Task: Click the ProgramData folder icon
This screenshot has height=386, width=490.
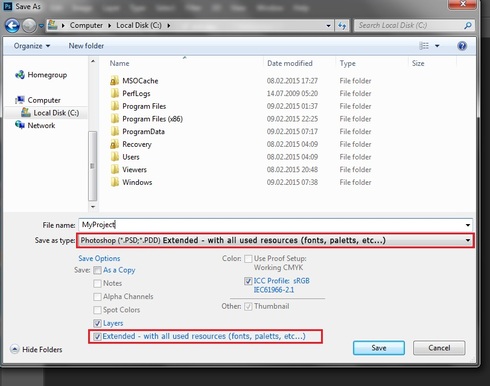Action: click(x=114, y=131)
